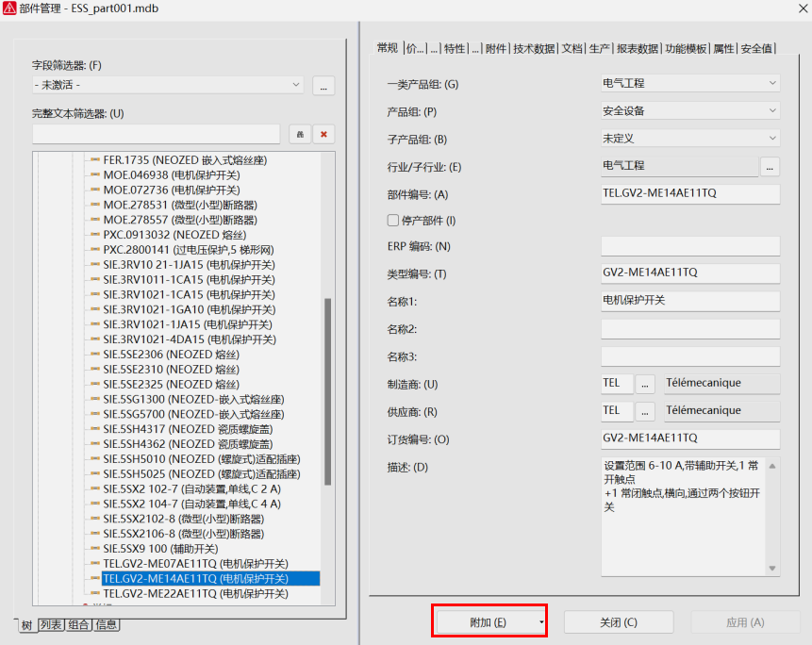Open manufacturer selection ellipsis button
The height and width of the screenshot is (645, 812).
[645, 384]
